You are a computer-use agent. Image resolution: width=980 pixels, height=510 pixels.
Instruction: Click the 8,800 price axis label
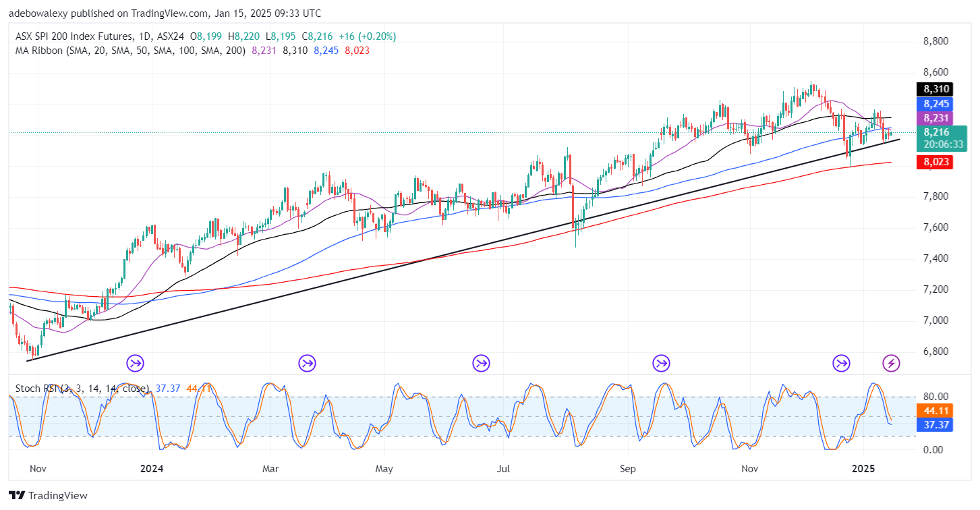(x=936, y=41)
